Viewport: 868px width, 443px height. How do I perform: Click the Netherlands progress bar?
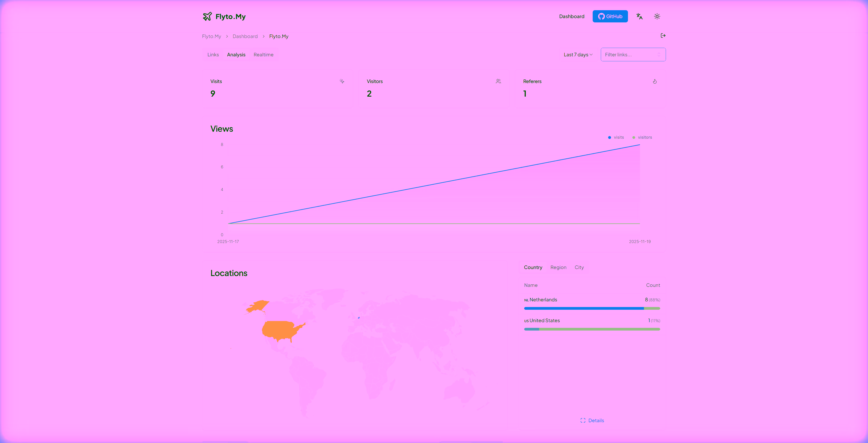tap(592, 308)
